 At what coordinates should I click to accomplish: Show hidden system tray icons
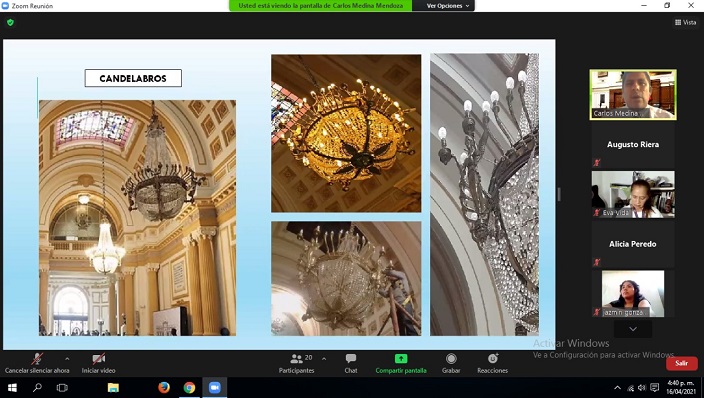pyautogui.click(x=618, y=388)
